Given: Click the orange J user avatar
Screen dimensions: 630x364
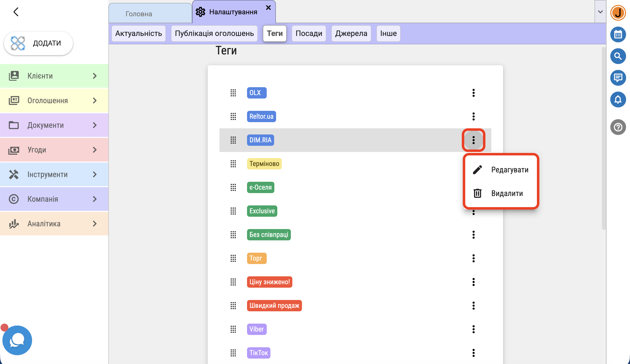Looking at the screenshot, I should [x=618, y=13].
